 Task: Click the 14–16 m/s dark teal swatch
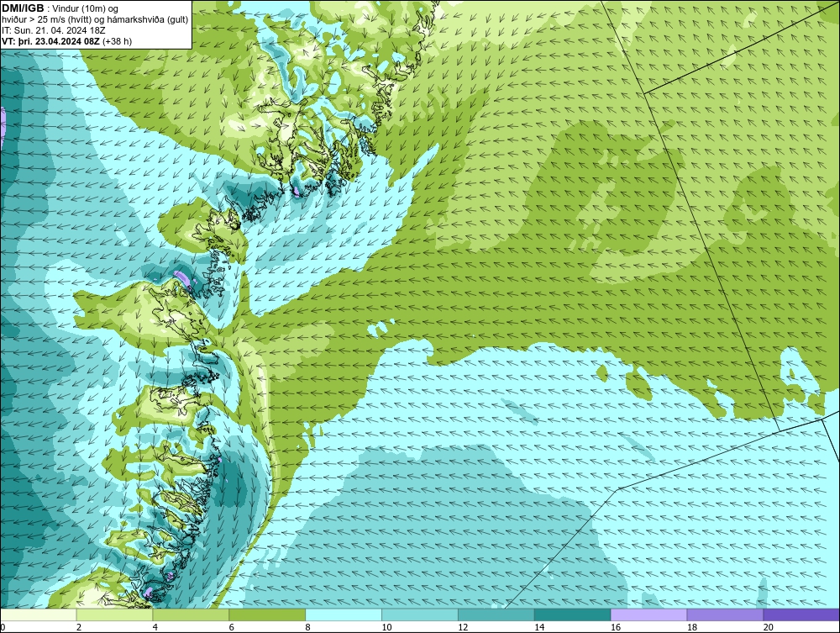tap(573, 615)
